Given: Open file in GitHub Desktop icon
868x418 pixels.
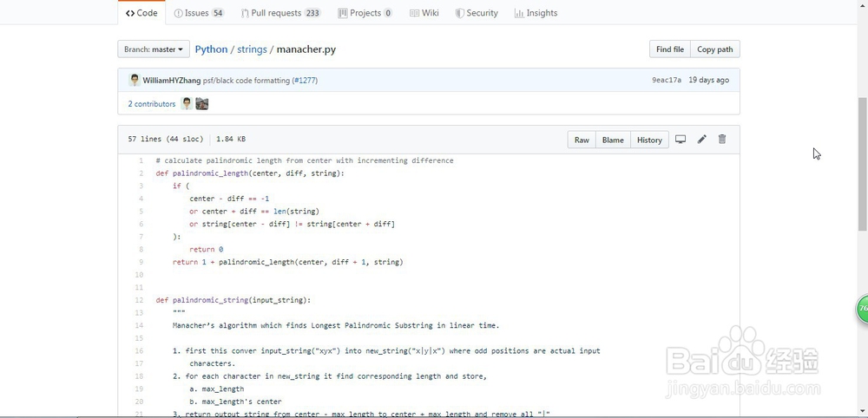Looking at the screenshot, I should coord(681,140).
